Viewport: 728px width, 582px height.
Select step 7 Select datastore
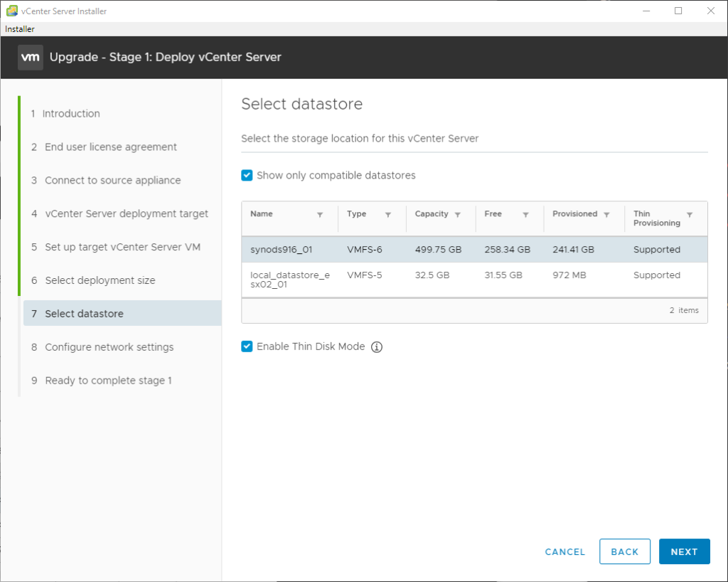coord(122,314)
